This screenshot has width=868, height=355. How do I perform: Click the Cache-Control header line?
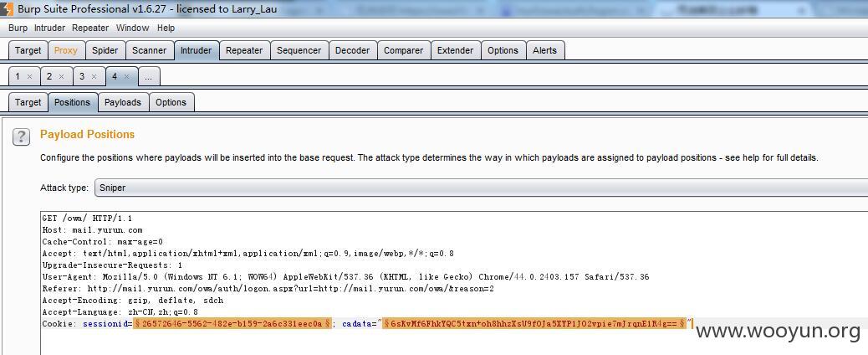point(102,242)
